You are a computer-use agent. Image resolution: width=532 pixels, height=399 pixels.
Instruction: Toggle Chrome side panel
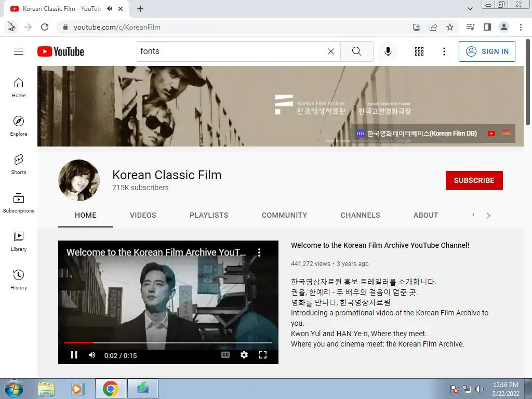(x=487, y=27)
